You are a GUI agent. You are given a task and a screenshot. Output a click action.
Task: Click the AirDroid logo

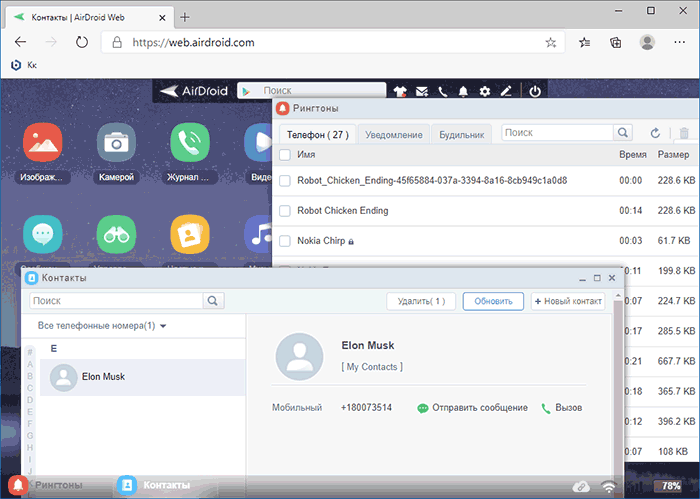click(x=194, y=91)
